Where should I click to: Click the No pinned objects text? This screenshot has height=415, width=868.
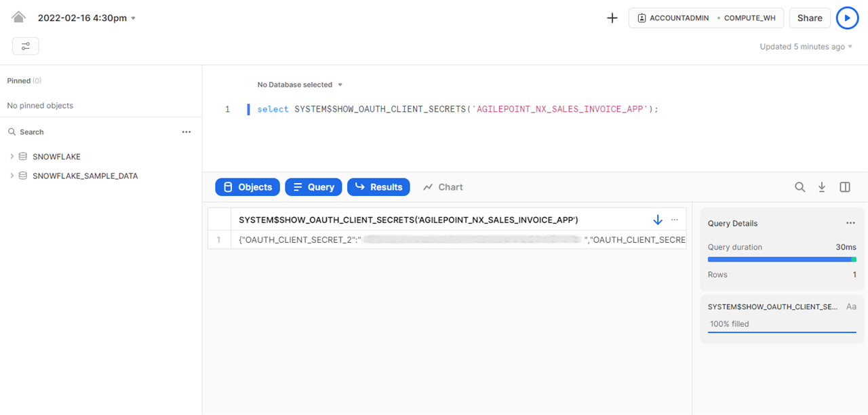click(x=40, y=106)
